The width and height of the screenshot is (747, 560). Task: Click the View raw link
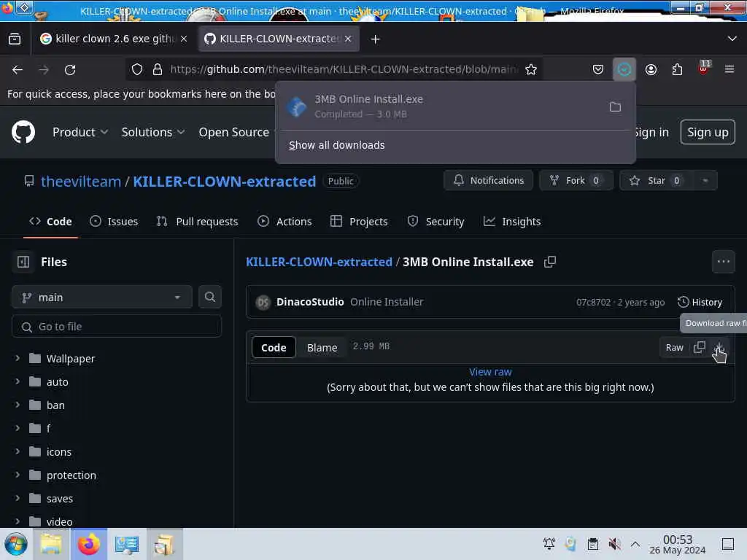[490, 372]
